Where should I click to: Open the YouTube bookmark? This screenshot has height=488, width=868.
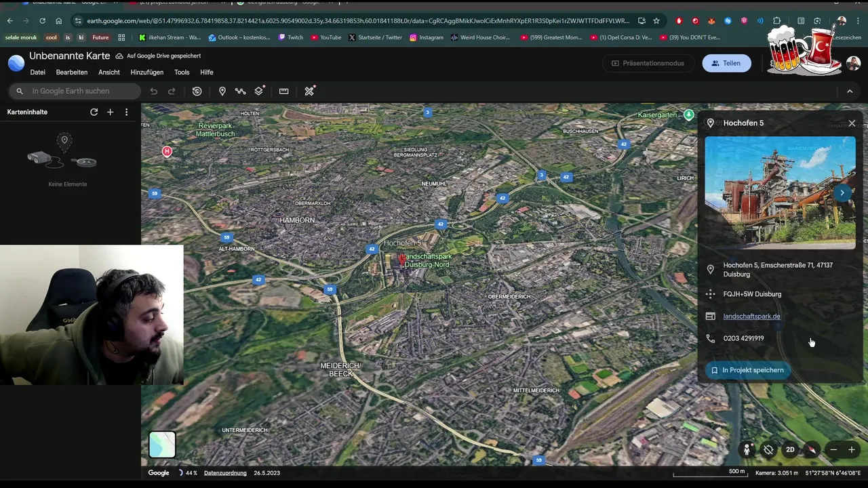(x=325, y=37)
